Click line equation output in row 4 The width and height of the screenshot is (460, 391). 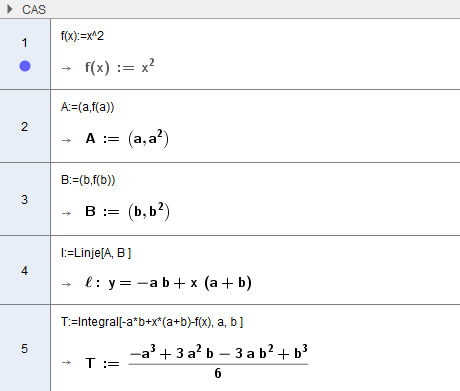coord(168,283)
